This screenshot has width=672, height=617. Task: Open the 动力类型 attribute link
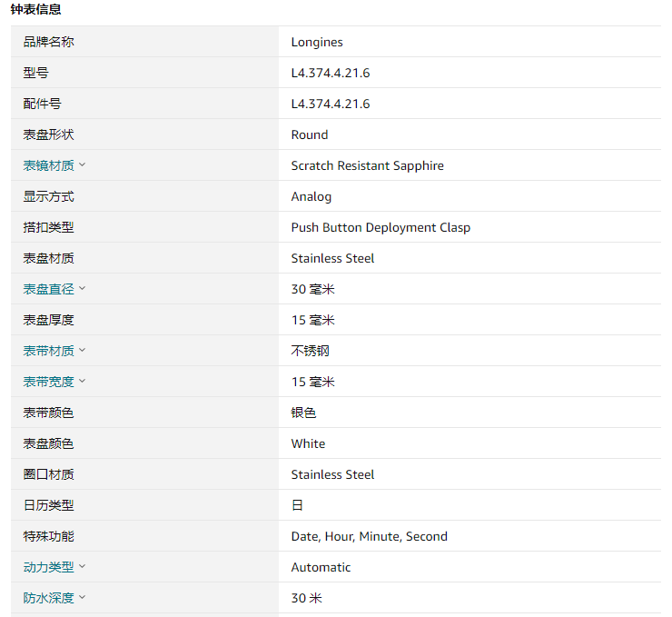[x=48, y=567]
